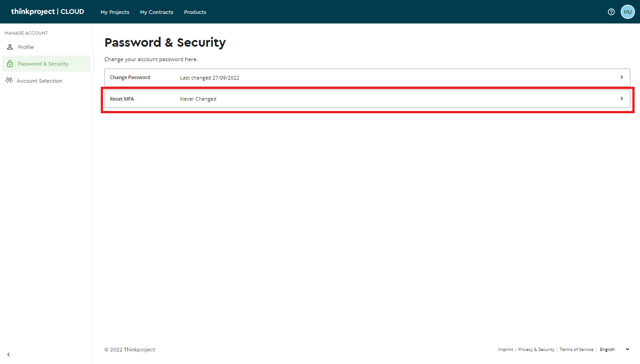Open the Imprint footer link
This screenshot has width=640, height=364.
click(505, 350)
